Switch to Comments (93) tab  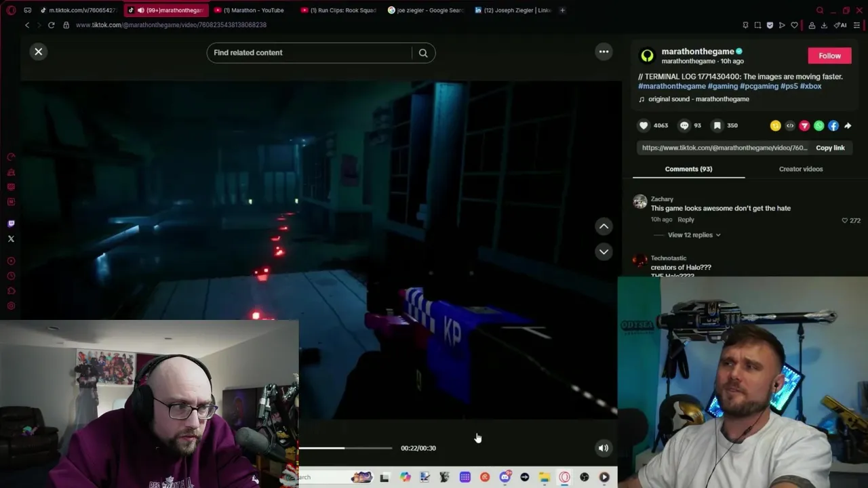click(x=688, y=169)
